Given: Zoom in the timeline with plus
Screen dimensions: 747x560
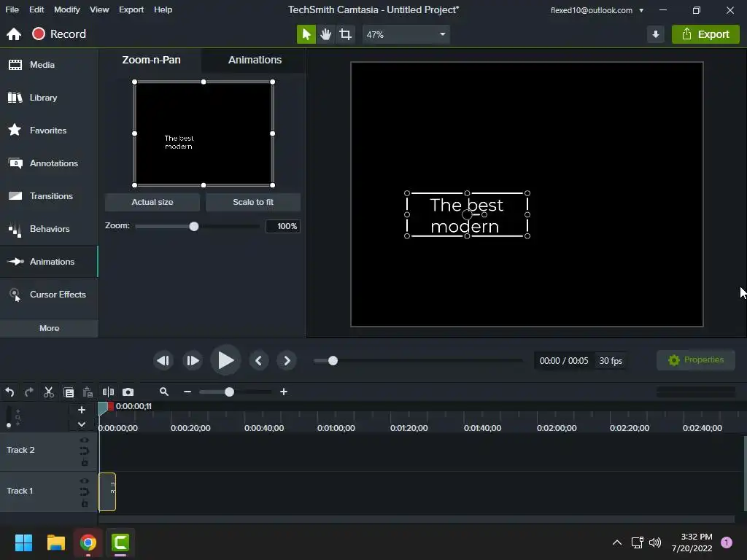Looking at the screenshot, I should pos(284,392).
